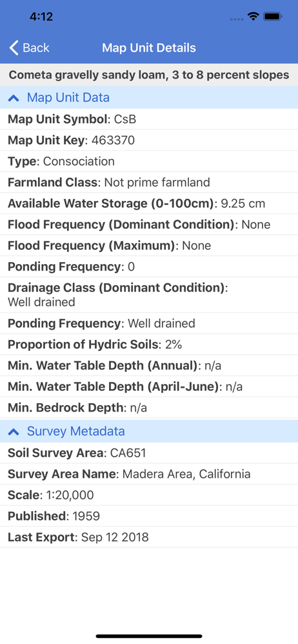Select the Map Unit Key row
298x644 pixels.
coord(149,140)
